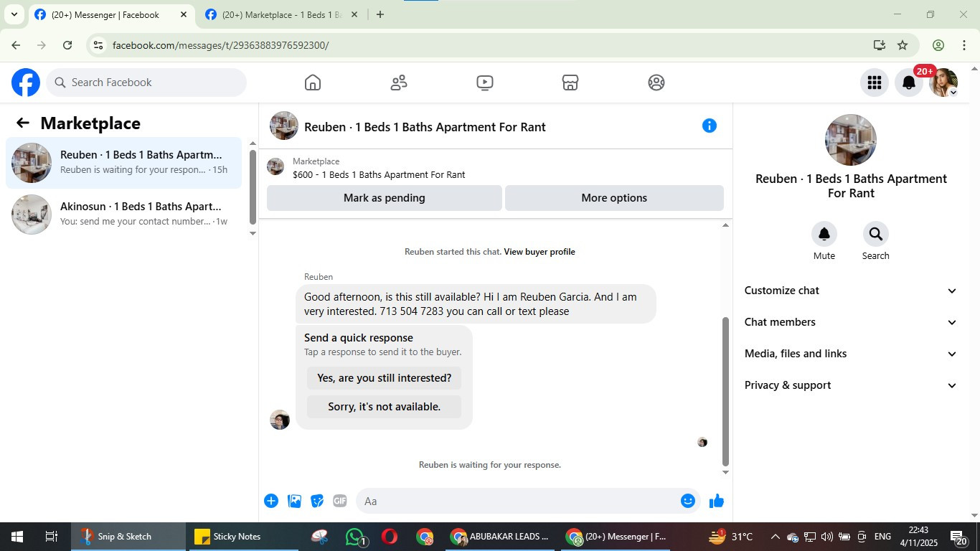Search in conversation magnifier icon
980x551 pixels.
click(x=875, y=234)
